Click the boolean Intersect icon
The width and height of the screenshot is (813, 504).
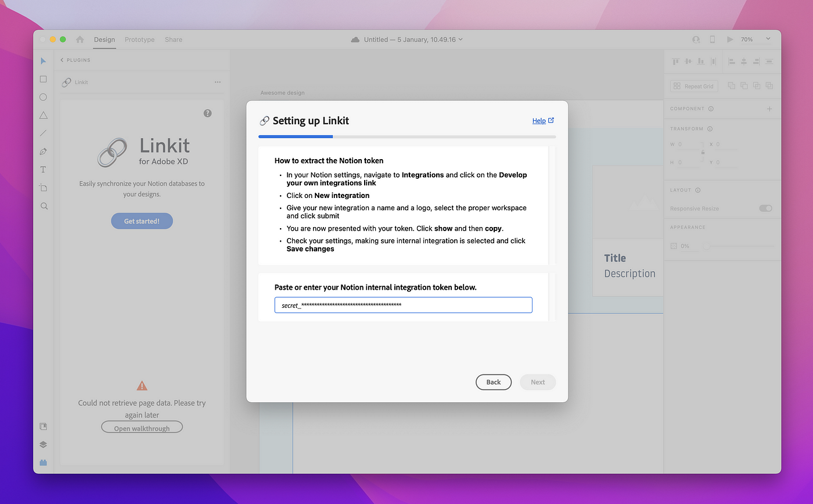coord(757,85)
